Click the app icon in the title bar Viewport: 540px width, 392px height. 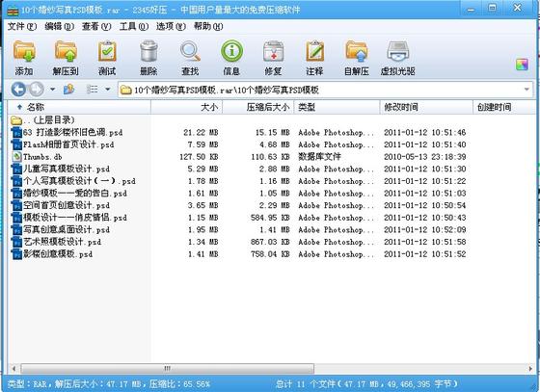(x=13, y=11)
